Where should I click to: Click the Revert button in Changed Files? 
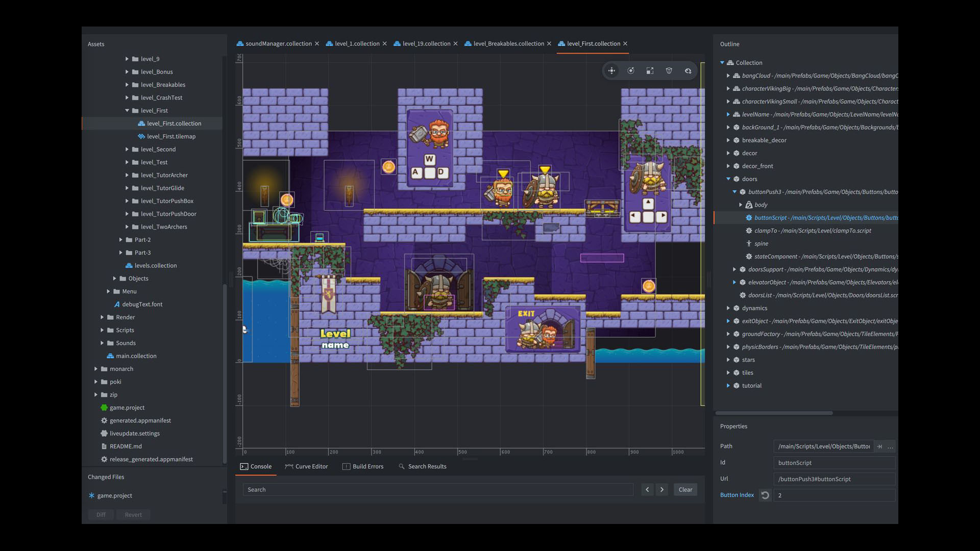click(x=133, y=514)
